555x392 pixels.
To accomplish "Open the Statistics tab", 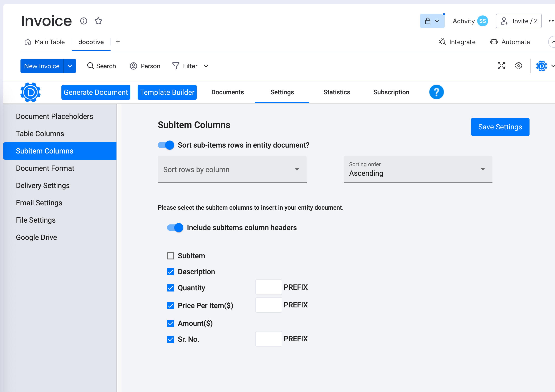I will [x=337, y=92].
